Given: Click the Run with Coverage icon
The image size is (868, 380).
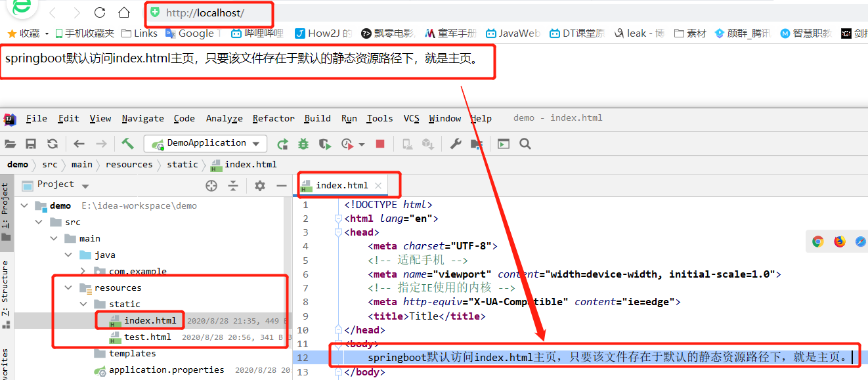Looking at the screenshot, I should (x=324, y=144).
